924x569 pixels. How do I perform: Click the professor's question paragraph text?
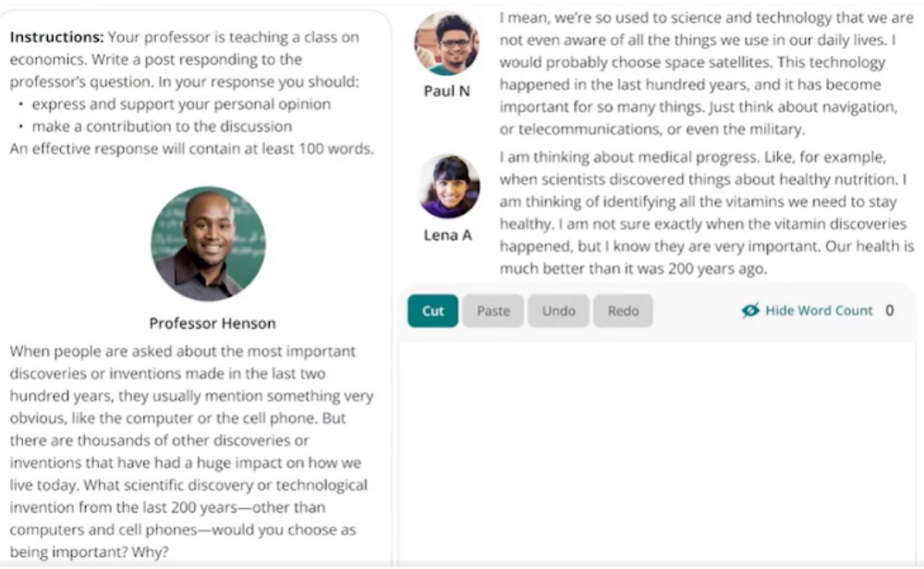(x=191, y=452)
